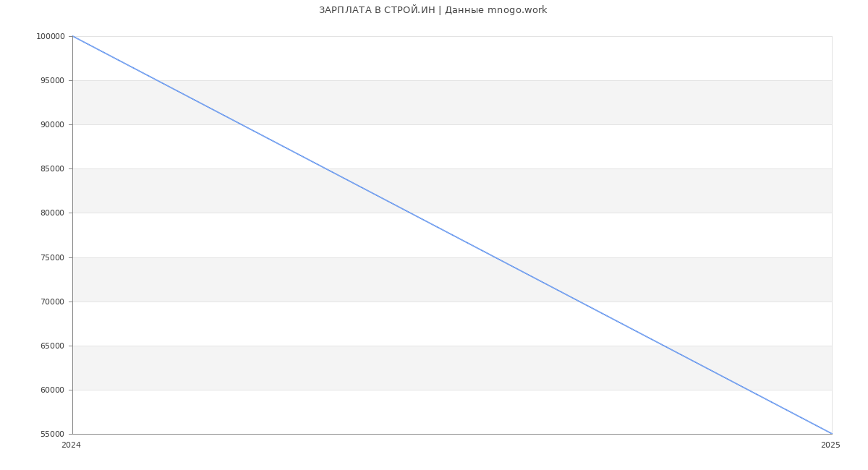Click the 55000 y-axis label

tap(52, 435)
